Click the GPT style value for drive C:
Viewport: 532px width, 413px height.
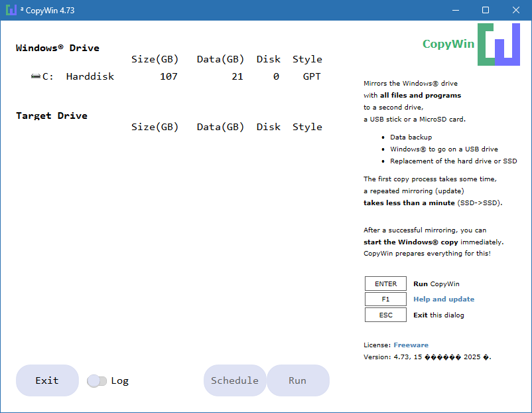[x=311, y=76]
